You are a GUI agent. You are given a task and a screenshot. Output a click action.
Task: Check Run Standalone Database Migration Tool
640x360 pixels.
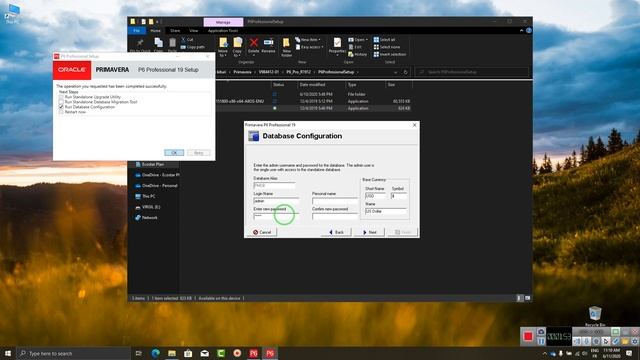[61, 102]
